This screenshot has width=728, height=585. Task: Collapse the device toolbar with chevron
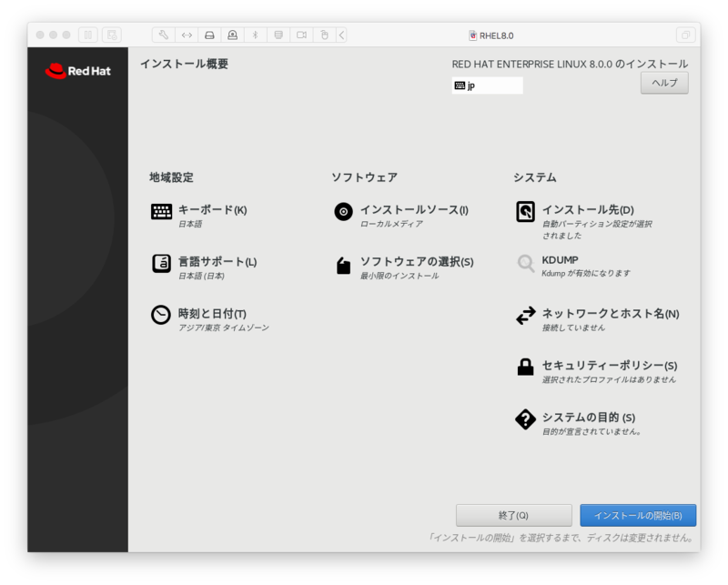pos(342,35)
